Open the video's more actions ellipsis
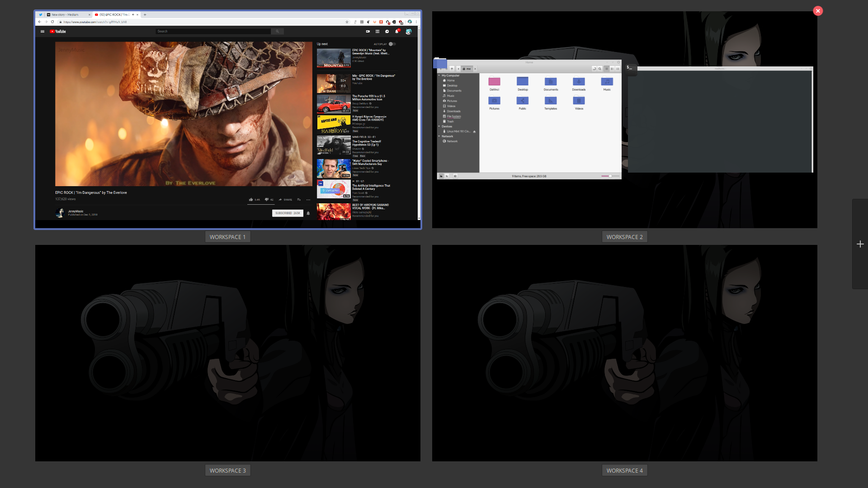This screenshot has width=868, height=488. [x=308, y=199]
